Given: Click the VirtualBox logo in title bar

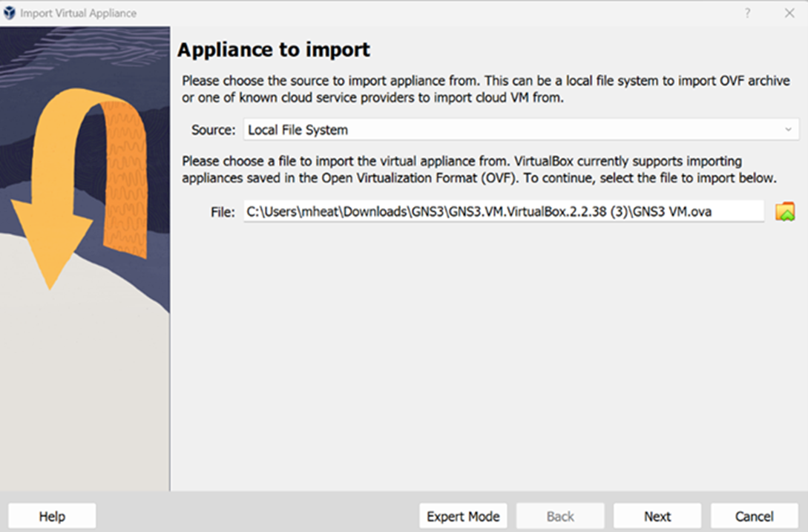Looking at the screenshot, I should pyautogui.click(x=10, y=13).
